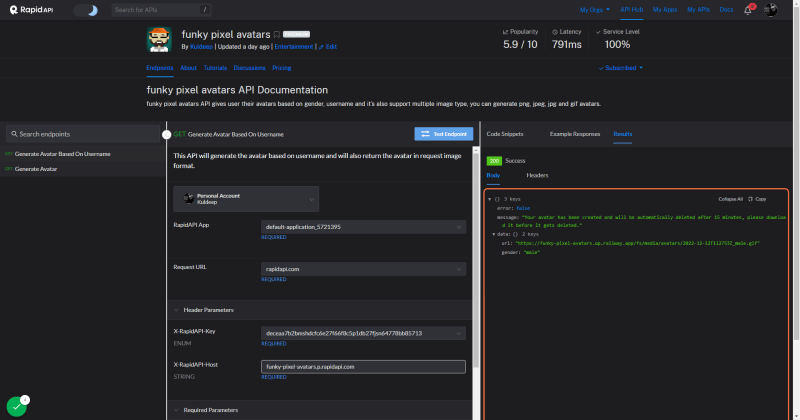Open the X-RapidAPI-Key dropdown
Screen dimensions: 800x420
(x=363, y=333)
